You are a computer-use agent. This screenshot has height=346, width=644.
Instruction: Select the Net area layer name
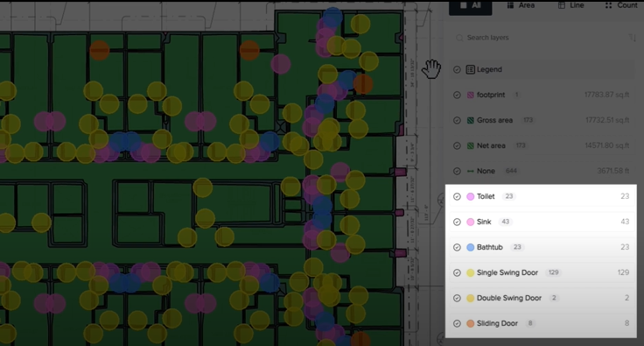[x=491, y=146]
